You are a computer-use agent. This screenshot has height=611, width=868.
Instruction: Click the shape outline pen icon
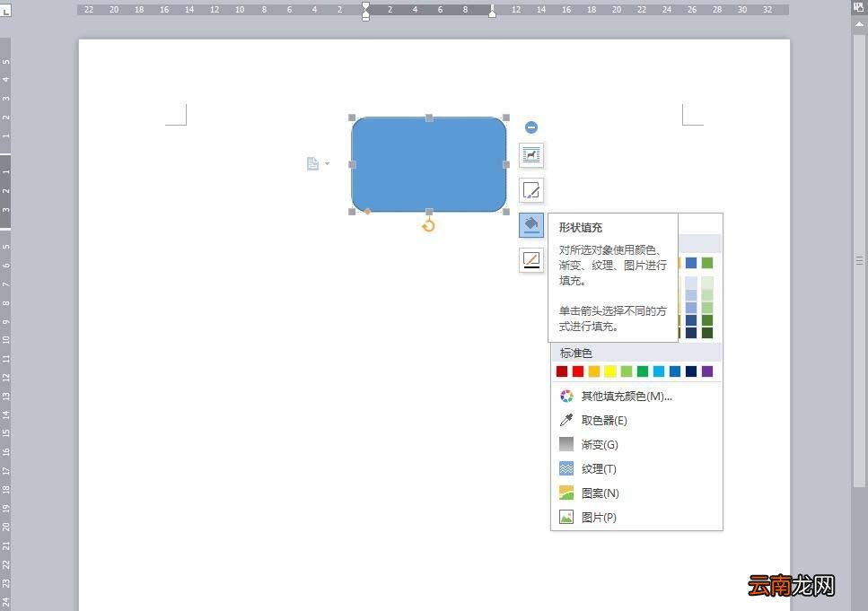530,260
